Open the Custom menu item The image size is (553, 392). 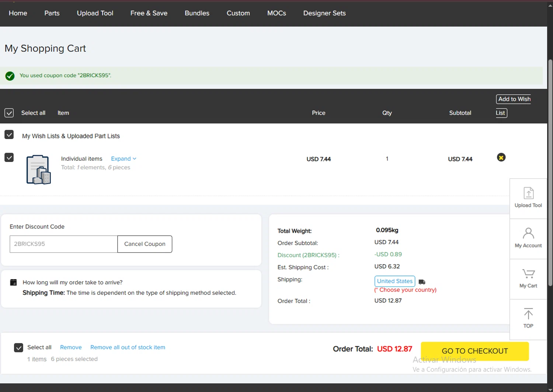point(238,13)
